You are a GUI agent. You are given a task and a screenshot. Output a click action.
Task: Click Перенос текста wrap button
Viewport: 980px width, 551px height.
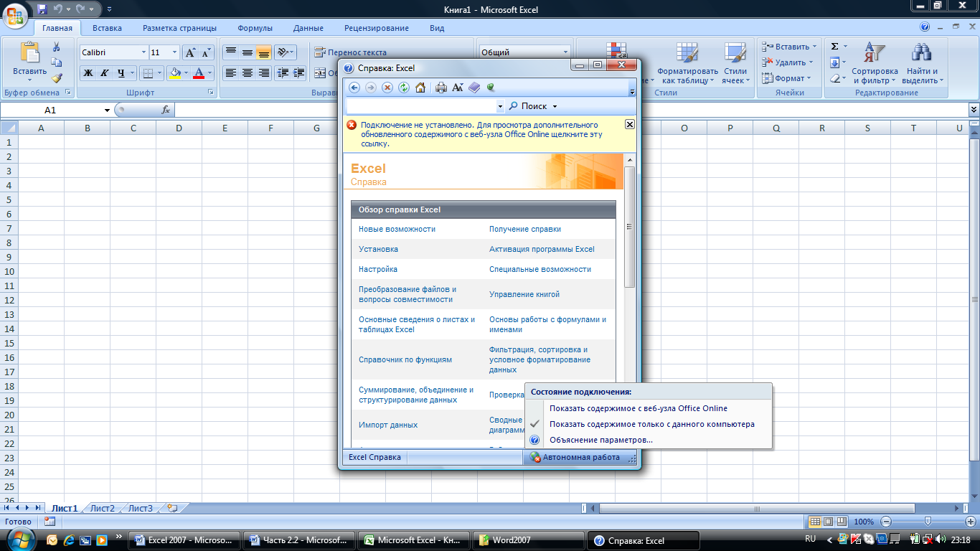coord(351,52)
